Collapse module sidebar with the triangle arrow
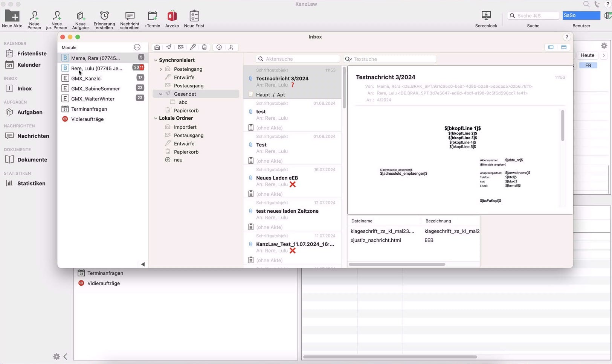Viewport: 612px width, 364px height. pyautogui.click(x=143, y=264)
